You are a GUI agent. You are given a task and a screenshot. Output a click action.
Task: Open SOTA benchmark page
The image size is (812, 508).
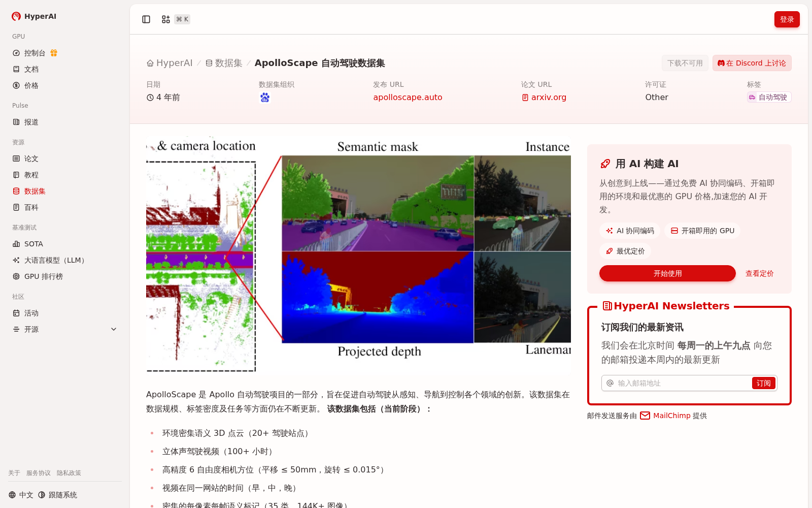click(x=65, y=244)
